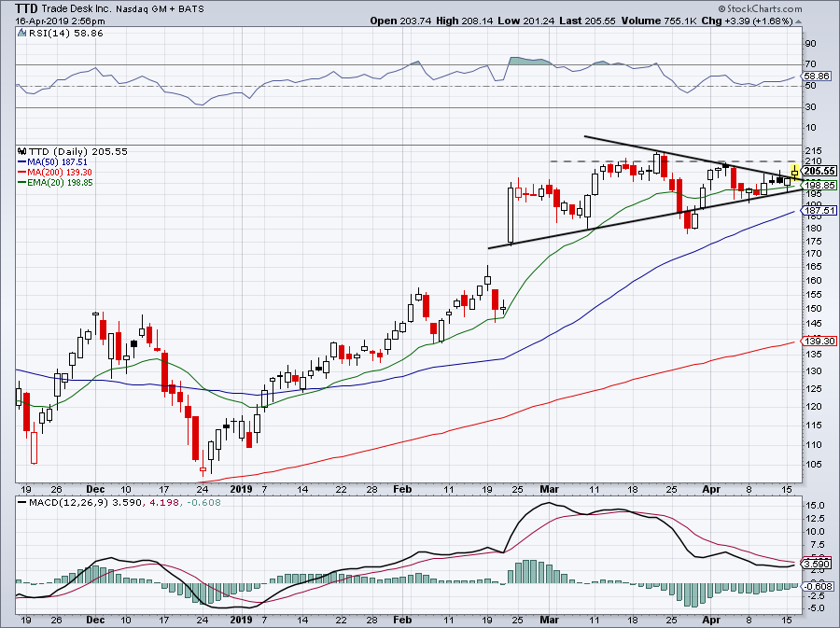This screenshot has height=628, width=840.
Task: Click the 105 price level on right axis
Action: pos(813,464)
